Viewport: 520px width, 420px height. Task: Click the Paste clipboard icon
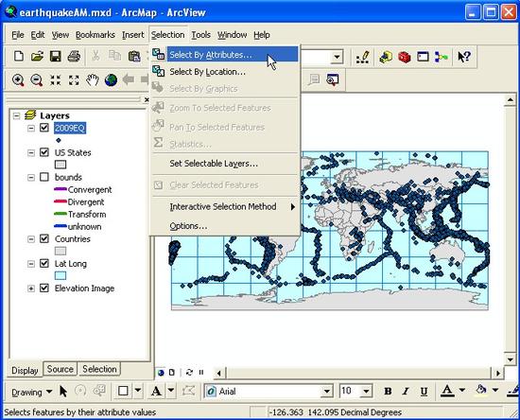pyautogui.click(x=134, y=56)
